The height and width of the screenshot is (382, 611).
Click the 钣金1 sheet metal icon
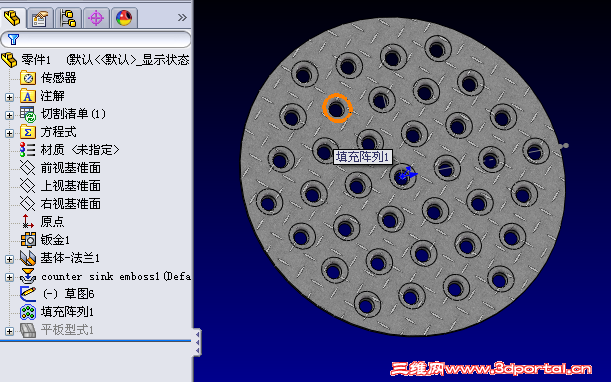click(28, 240)
